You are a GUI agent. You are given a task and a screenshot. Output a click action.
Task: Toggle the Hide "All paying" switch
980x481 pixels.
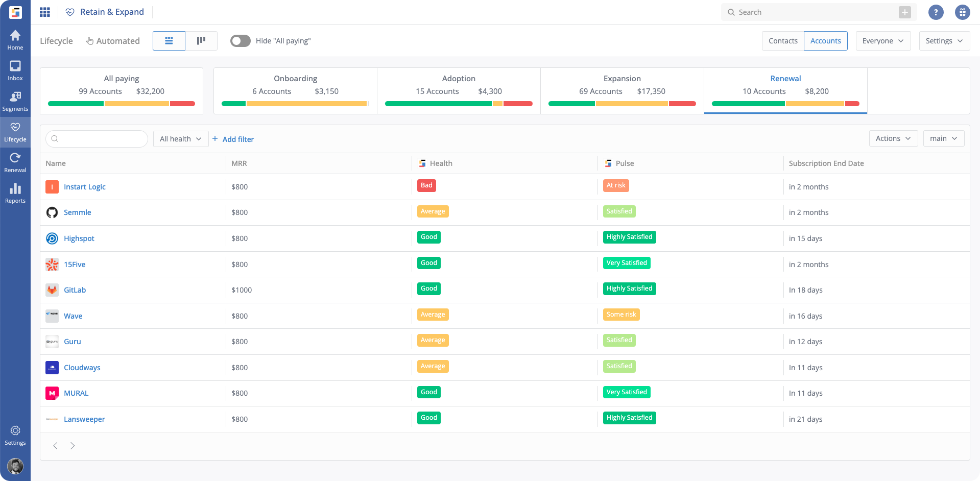tap(240, 41)
